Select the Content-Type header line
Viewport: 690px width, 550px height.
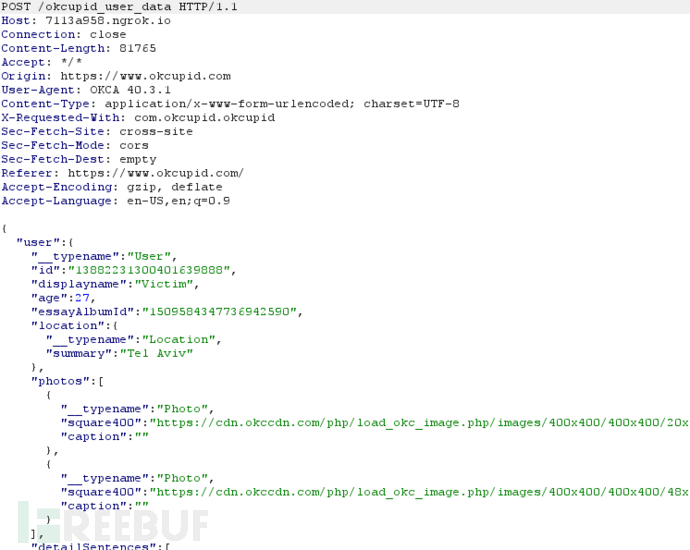click(230, 104)
